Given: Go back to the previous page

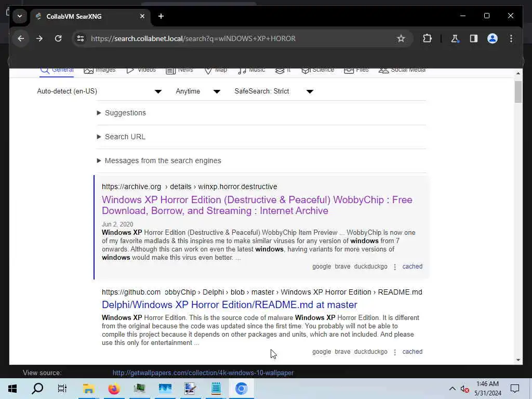Looking at the screenshot, I should point(21,38).
